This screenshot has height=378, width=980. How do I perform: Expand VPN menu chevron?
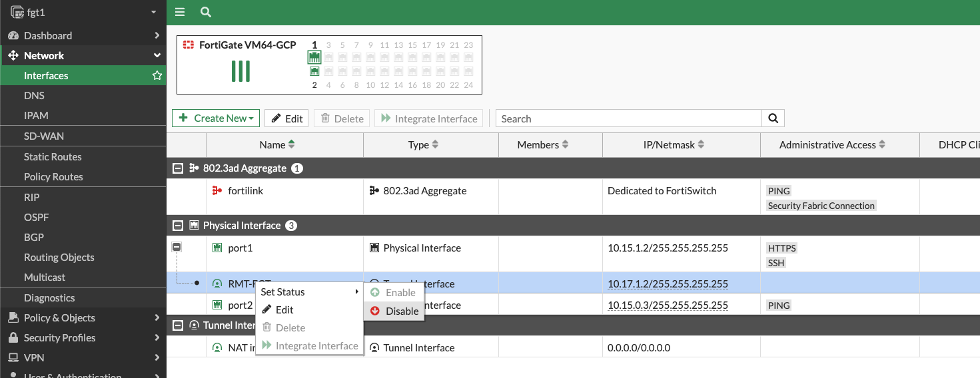tap(157, 357)
